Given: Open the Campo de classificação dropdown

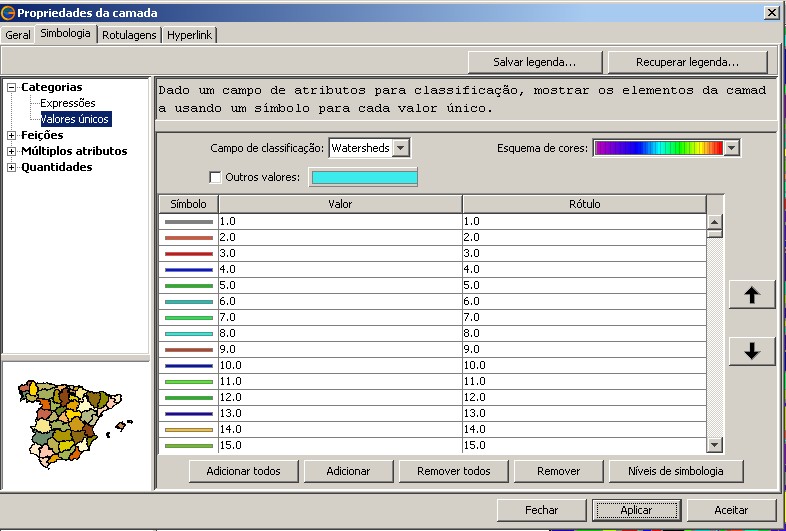Looking at the screenshot, I should pos(400,148).
